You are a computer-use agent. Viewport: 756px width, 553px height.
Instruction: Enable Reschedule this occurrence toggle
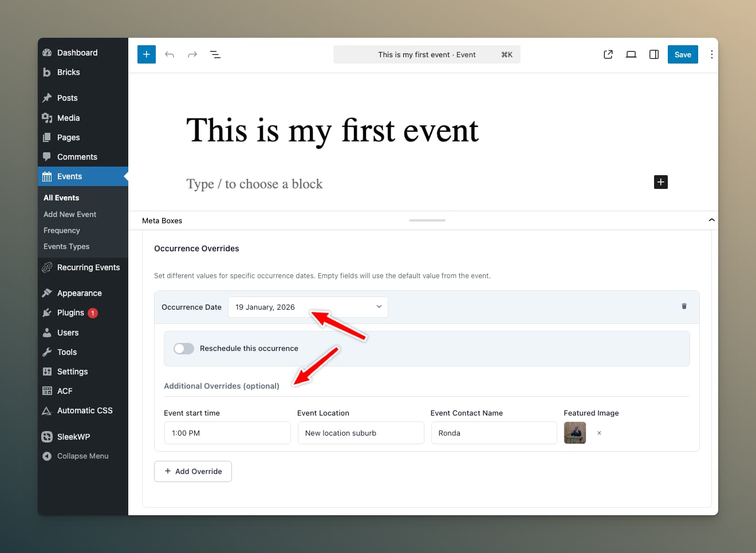(x=184, y=349)
